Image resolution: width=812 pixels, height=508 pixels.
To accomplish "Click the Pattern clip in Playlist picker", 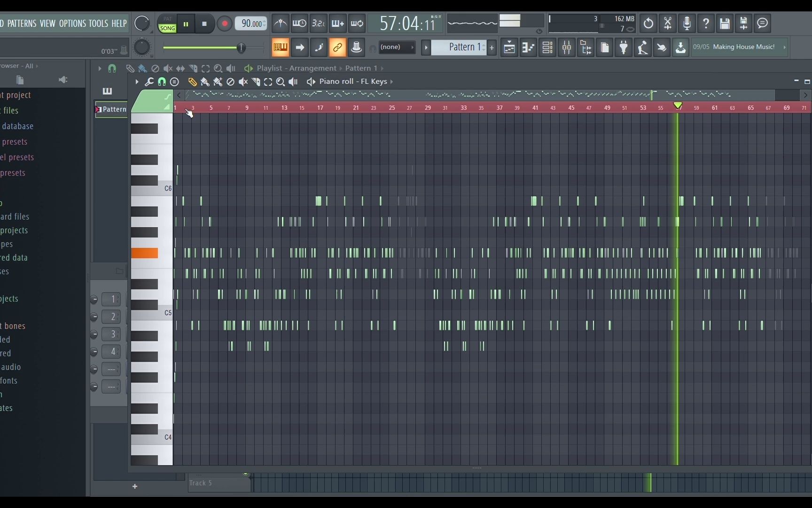I will [x=111, y=109].
